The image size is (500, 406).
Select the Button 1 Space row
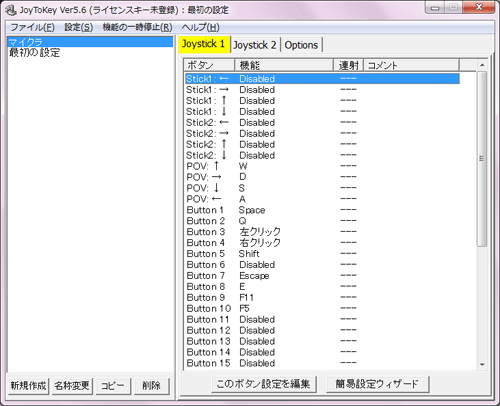[x=322, y=210]
